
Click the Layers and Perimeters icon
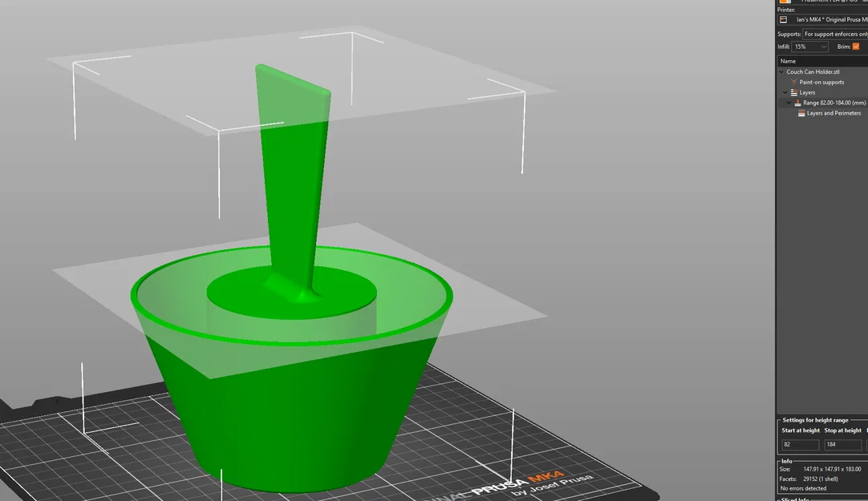tap(801, 113)
